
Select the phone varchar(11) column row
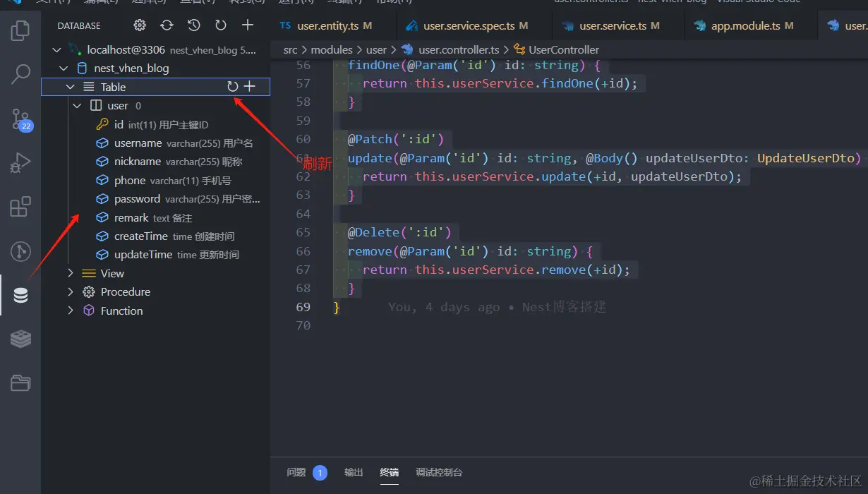[x=155, y=181]
